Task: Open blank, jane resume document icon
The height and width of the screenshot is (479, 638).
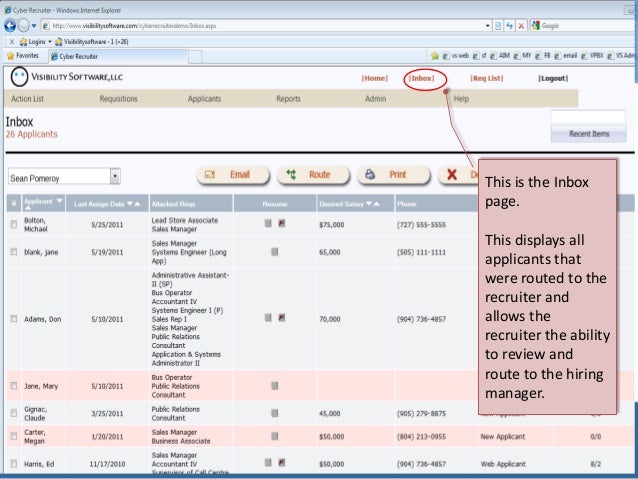Action: 275,252
